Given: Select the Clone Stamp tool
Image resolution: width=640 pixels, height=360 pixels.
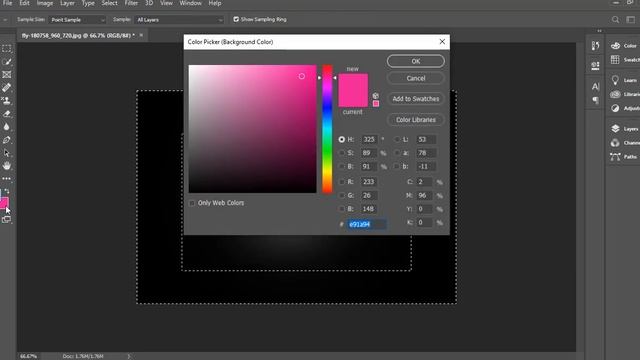Looking at the screenshot, I should tap(7, 100).
